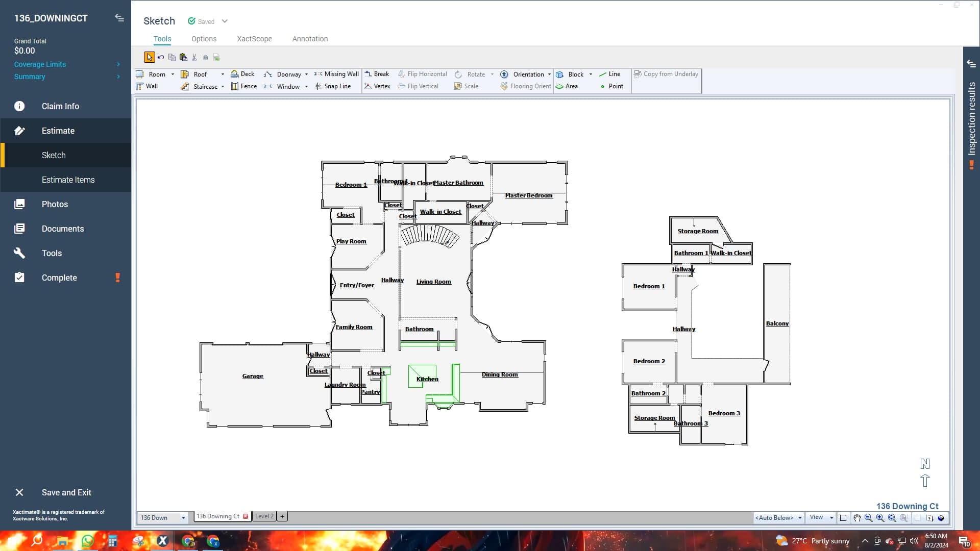The height and width of the screenshot is (551, 980).
Task: Click the zoom in magnifier icon
Action: point(880,518)
